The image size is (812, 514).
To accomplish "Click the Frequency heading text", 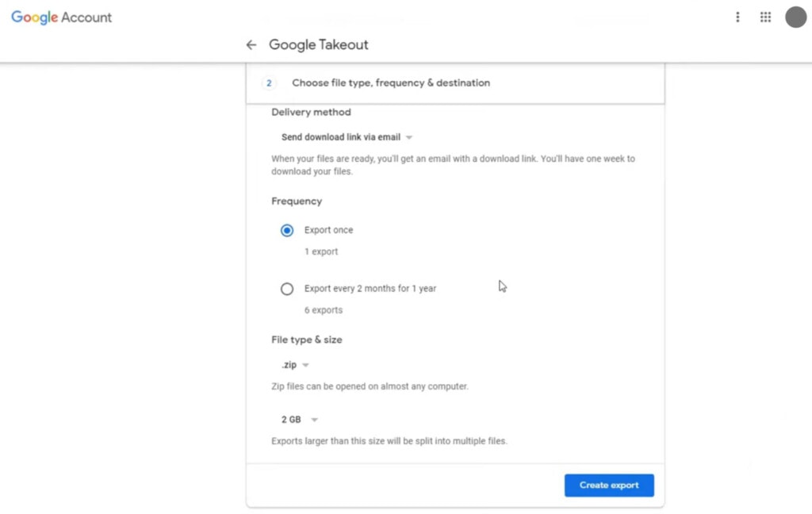I will [x=297, y=201].
